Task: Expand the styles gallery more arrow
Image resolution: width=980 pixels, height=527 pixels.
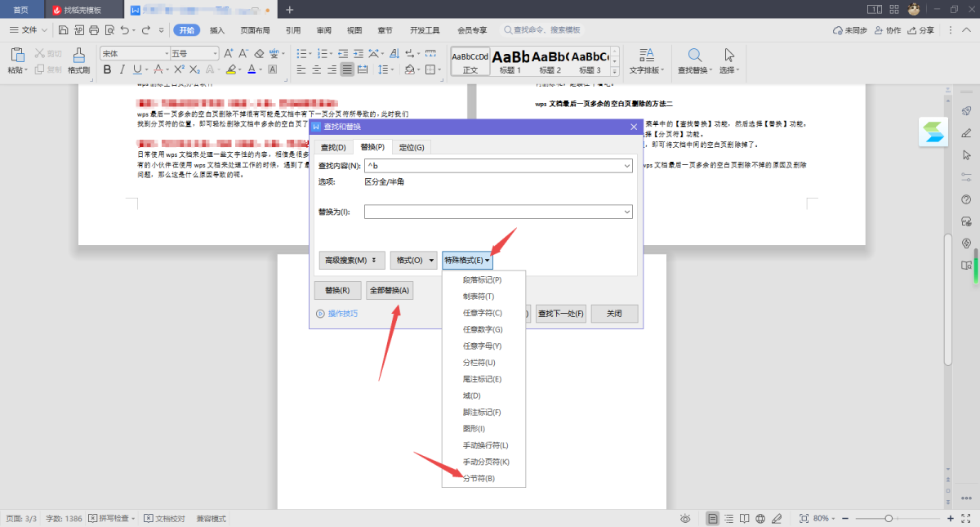Action: tap(617, 72)
